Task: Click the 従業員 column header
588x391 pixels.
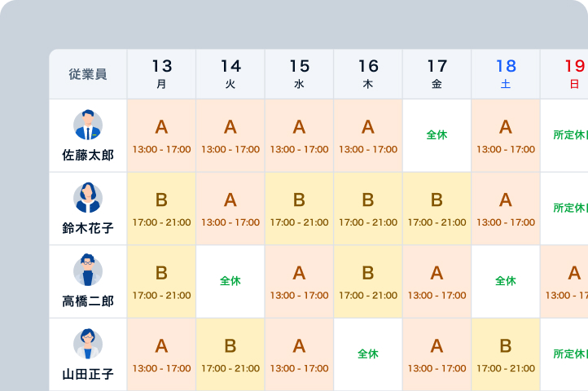Action: coord(88,74)
